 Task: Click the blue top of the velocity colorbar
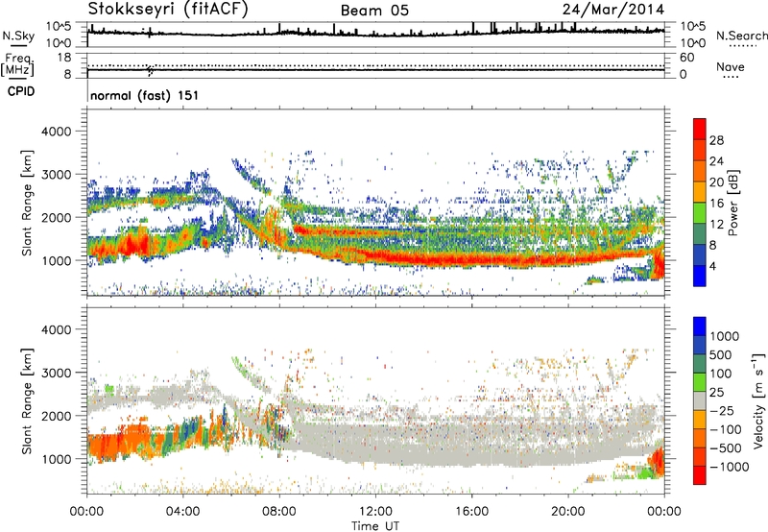coord(700,326)
